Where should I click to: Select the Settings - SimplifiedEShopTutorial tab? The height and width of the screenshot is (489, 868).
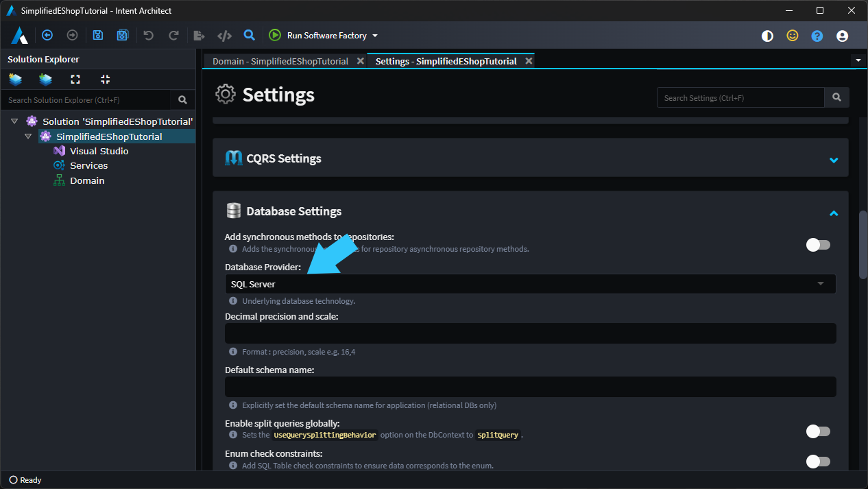point(446,61)
